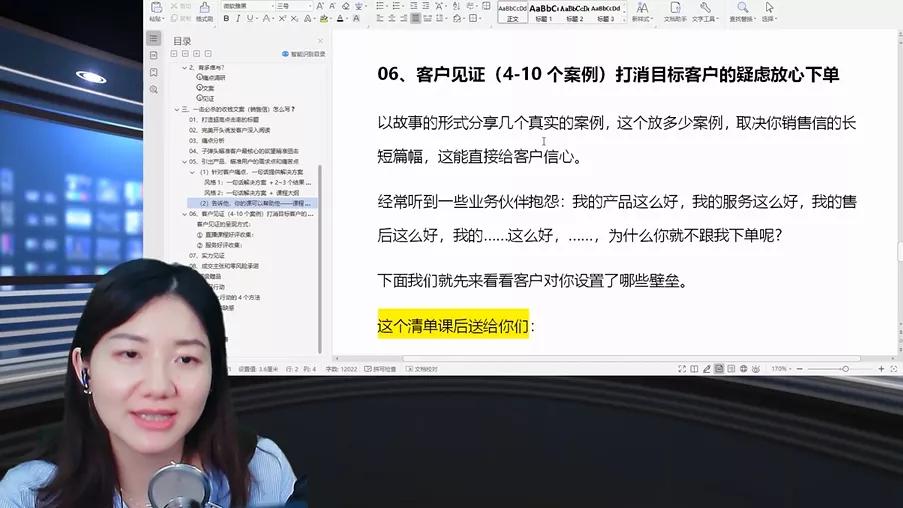Jump to '01、打造超高点击率的标题' in outline
The width and height of the screenshot is (903, 508).
click(224, 119)
